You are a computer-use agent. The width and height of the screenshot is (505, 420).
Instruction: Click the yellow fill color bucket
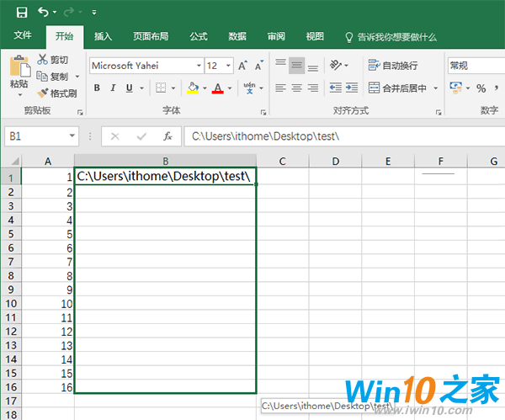[x=192, y=88]
